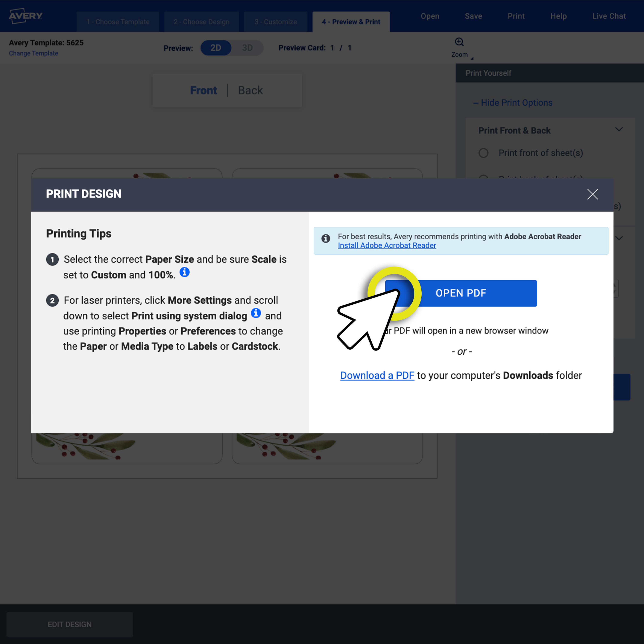The image size is (644, 644).
Task: Click the Open PDF button
Action: (461, 293)
